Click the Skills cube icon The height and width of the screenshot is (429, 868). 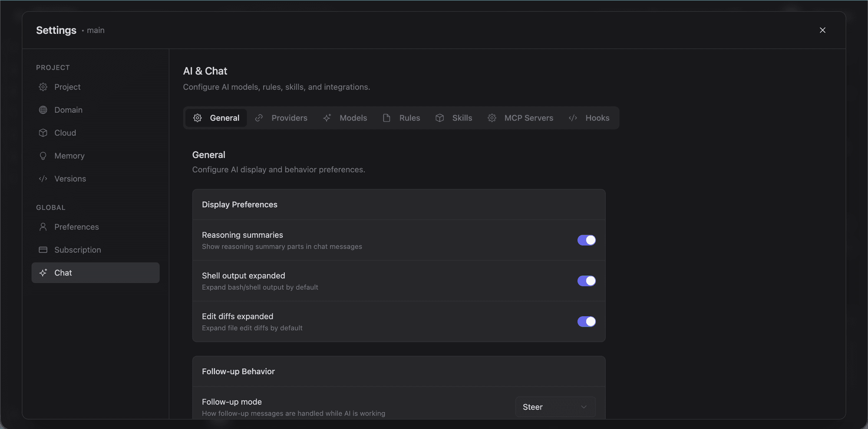(x=439, y=118)
